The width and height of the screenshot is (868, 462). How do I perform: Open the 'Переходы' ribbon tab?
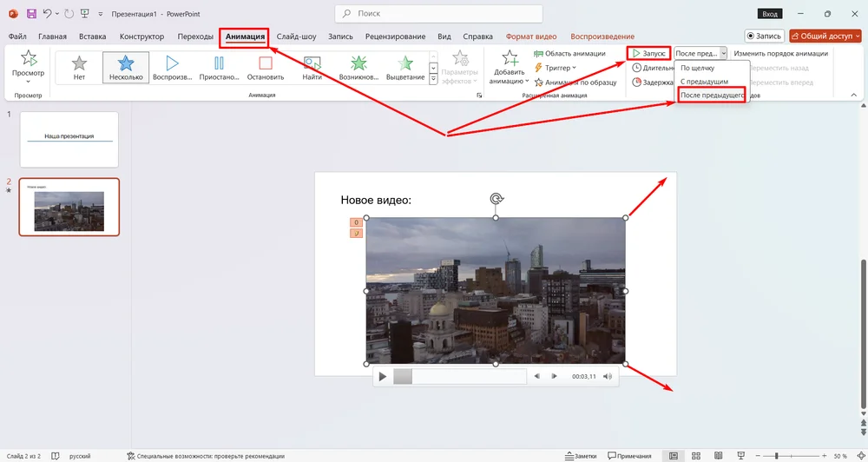click(195, 36)
